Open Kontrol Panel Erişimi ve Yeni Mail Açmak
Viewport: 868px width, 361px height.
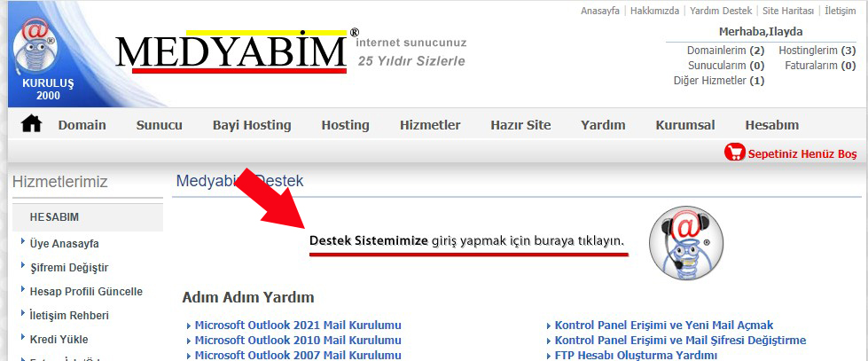click(664, 325)
